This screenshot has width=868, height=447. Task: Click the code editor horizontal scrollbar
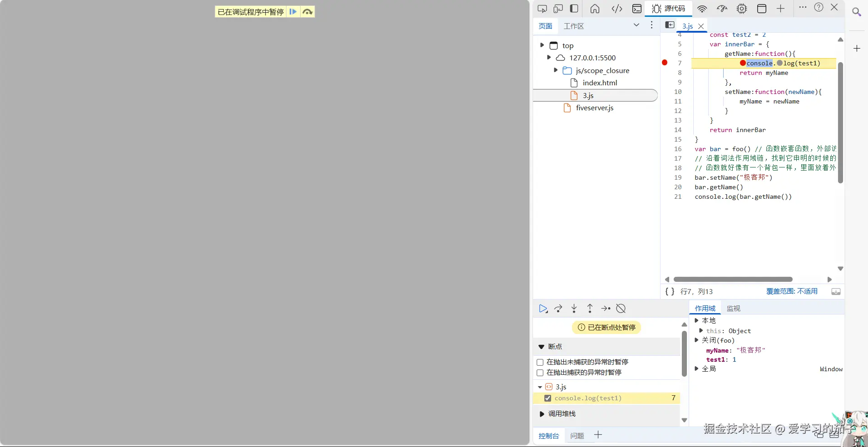(733, 280)
